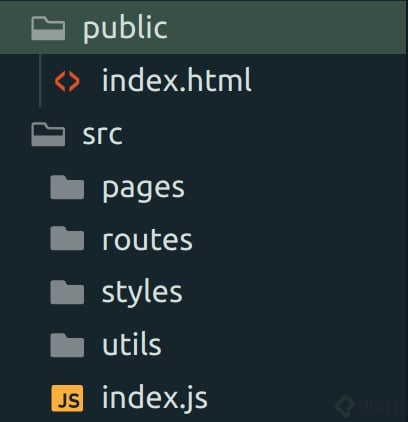Viewport: 408px width, 422px height.
Task: Click the open folder icon beside public
Action: pos(48,29)
